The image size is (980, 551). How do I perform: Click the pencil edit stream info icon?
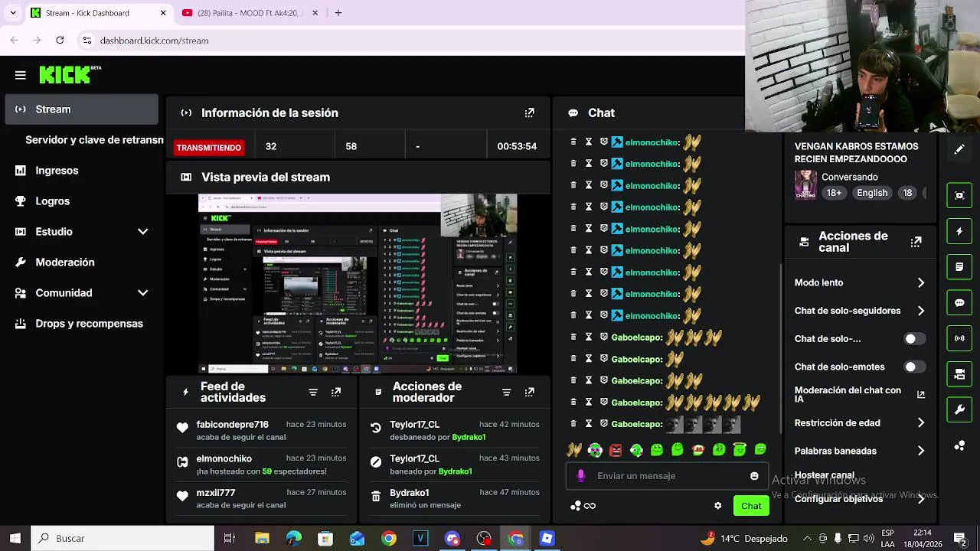click(x=959, y=149)
